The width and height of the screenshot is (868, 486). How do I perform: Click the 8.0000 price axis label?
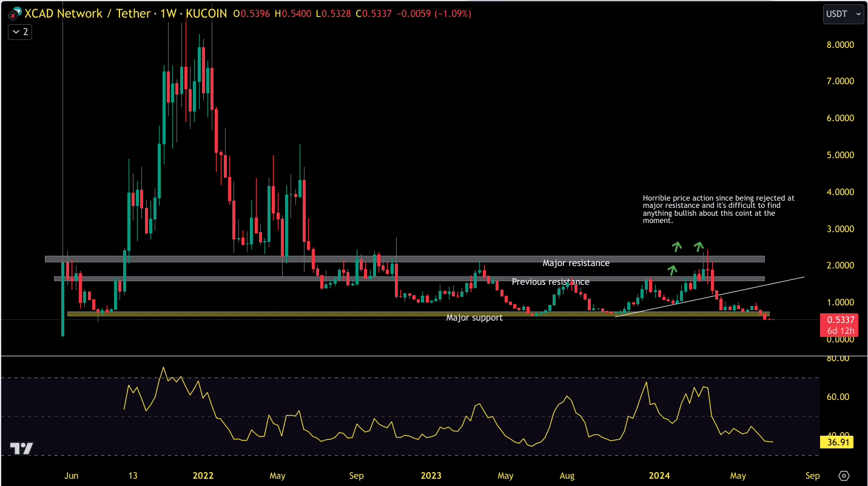click(839, 45)
